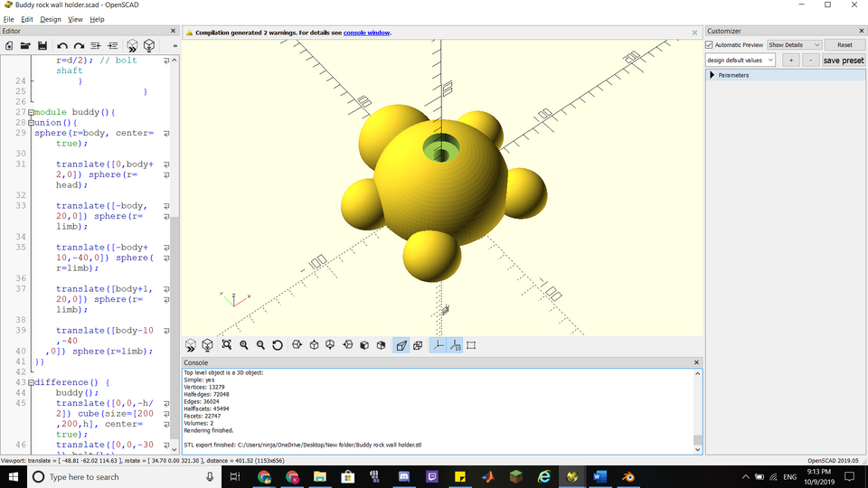Screen dimensions: 868x488
Task: Click the save preset button
Action: click(843, 61)
